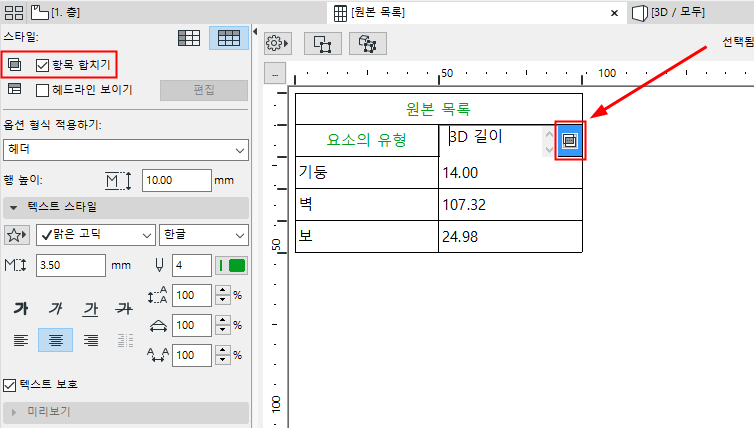Click the 편집 button

click(x=204, y=90)
